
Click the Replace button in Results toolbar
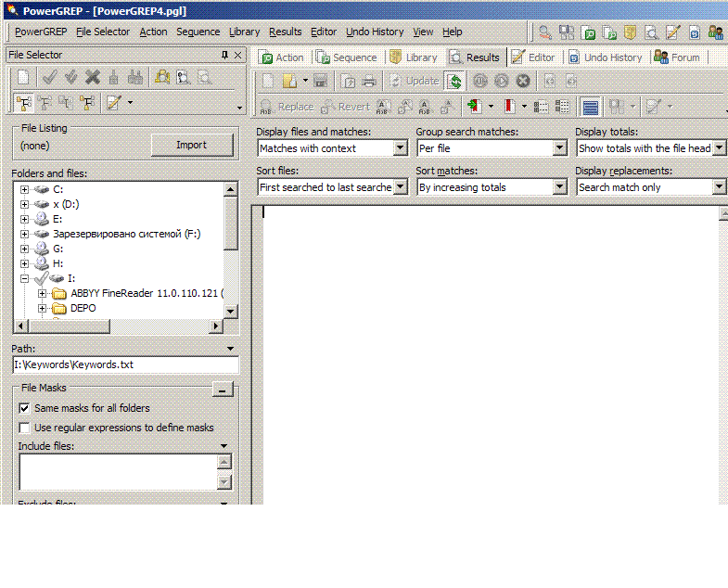(287, 107)
